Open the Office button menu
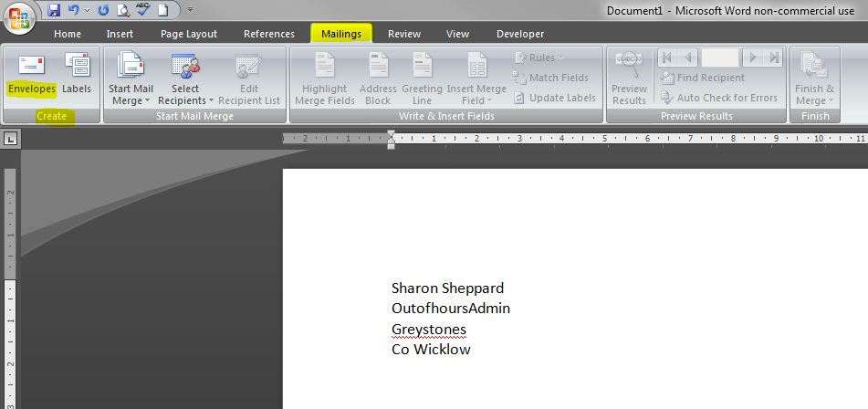Image resolution: width=868 pixels, height=409 pixels. point(19,19)
